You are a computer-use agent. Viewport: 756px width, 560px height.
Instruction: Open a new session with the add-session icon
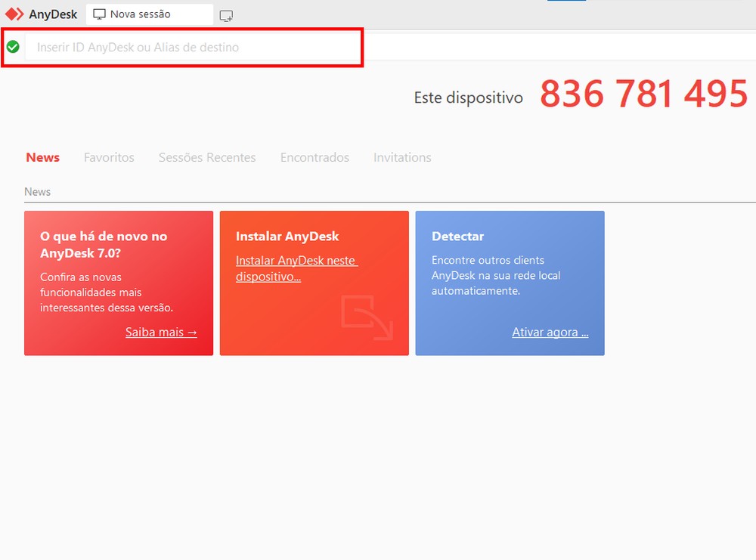(226, 15)
